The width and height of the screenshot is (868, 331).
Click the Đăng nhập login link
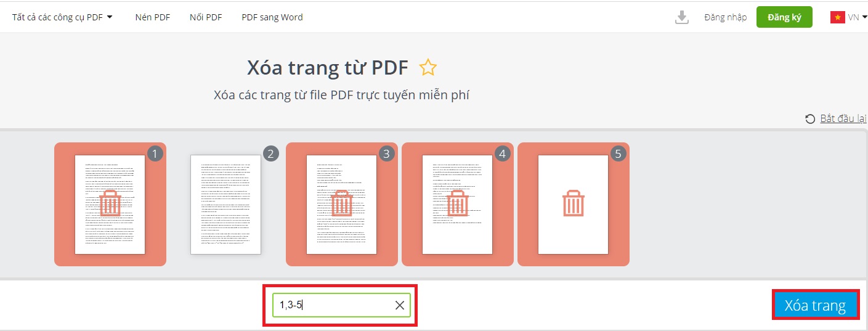click(726, 17)
